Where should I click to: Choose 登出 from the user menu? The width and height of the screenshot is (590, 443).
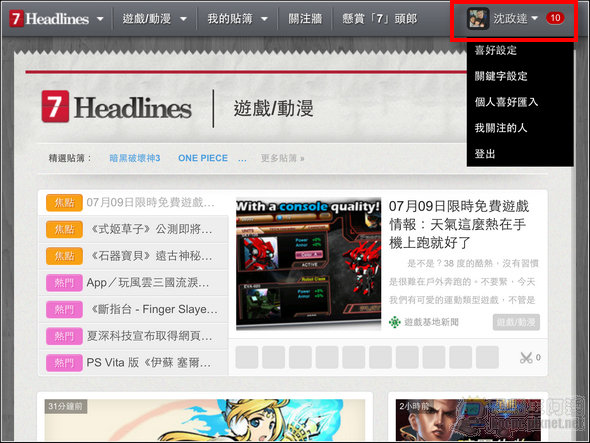(485, 154)
